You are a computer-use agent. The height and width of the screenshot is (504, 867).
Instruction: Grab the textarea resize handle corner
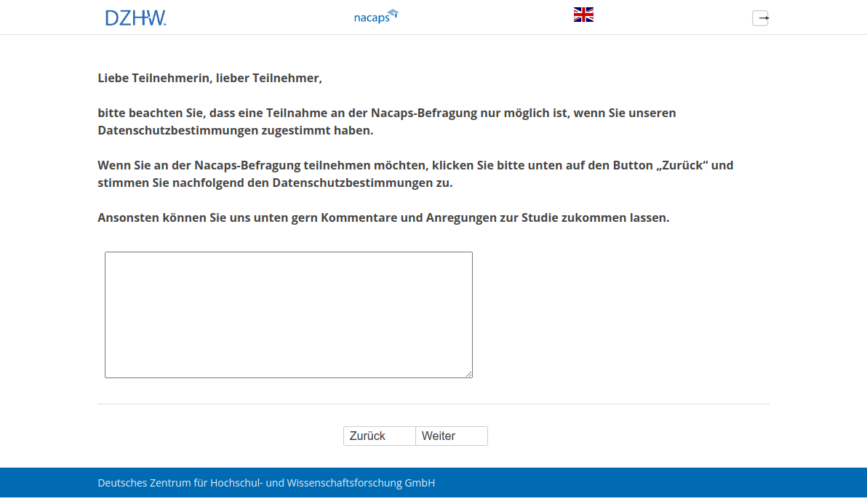[x=468, y=374]
